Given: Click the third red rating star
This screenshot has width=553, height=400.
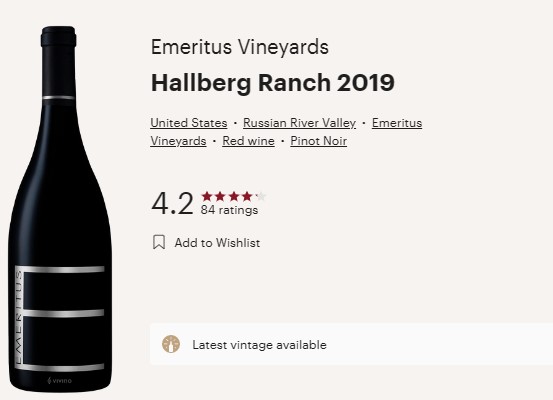Looking at the screenshot, I should tap(234, 196).
